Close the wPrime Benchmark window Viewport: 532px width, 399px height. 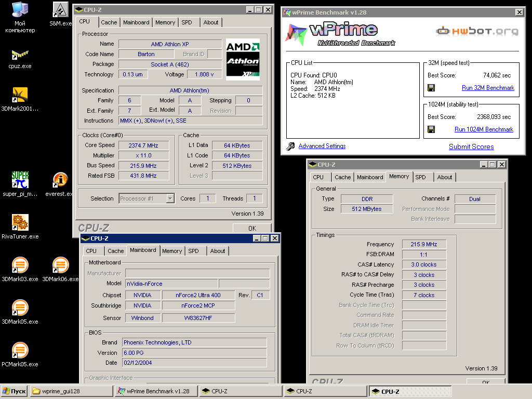coord(519,12)
